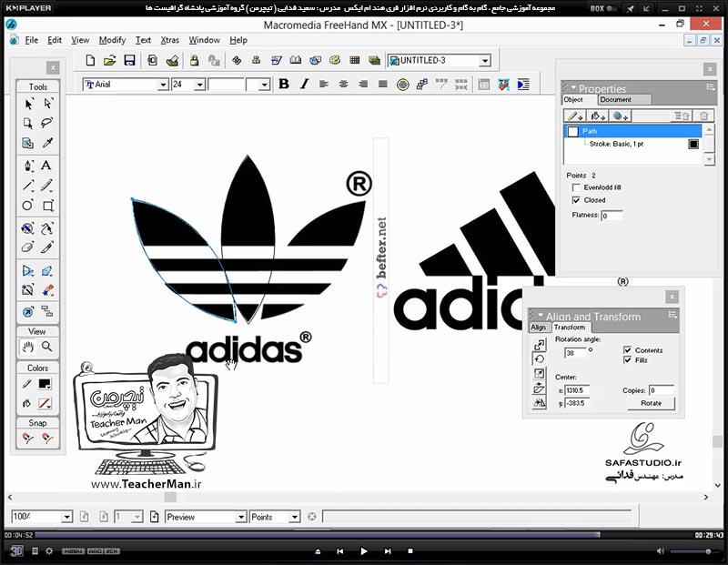This screenshot has height=565, width=728.
Task: Open the color mixer palette icon
Action: point(335,60)
